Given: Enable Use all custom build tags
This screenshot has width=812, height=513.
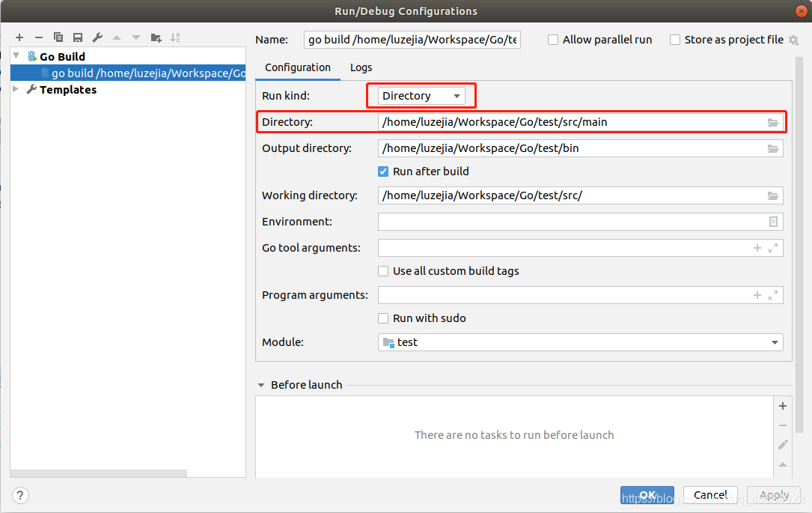Looking at the screenshot, I should [383, 271].
